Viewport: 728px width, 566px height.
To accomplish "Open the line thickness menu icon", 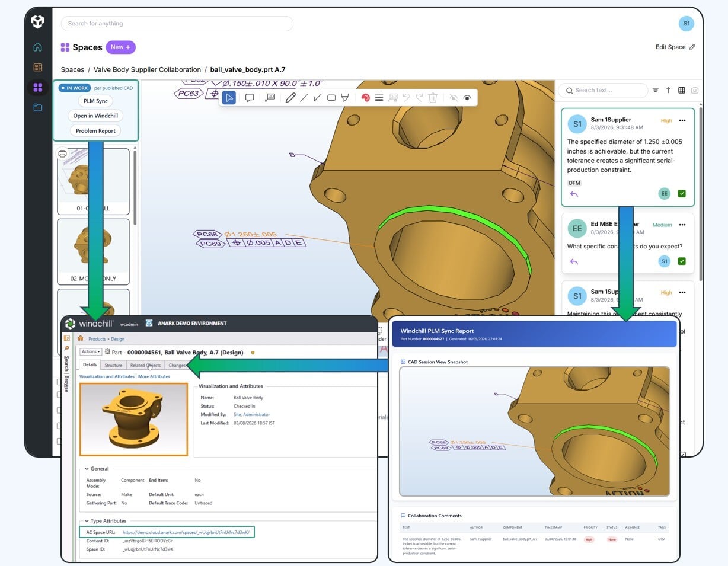I will coord(379,98).
